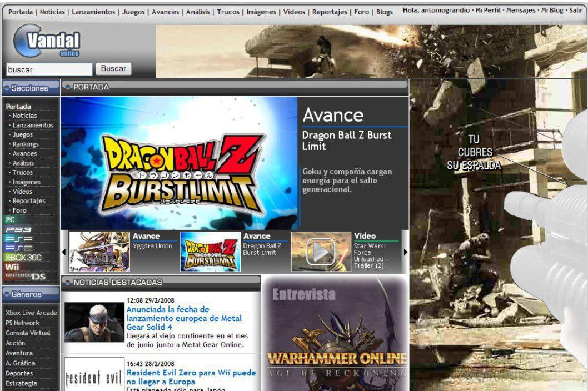Open the Mi Blog link

click(552, 10)
